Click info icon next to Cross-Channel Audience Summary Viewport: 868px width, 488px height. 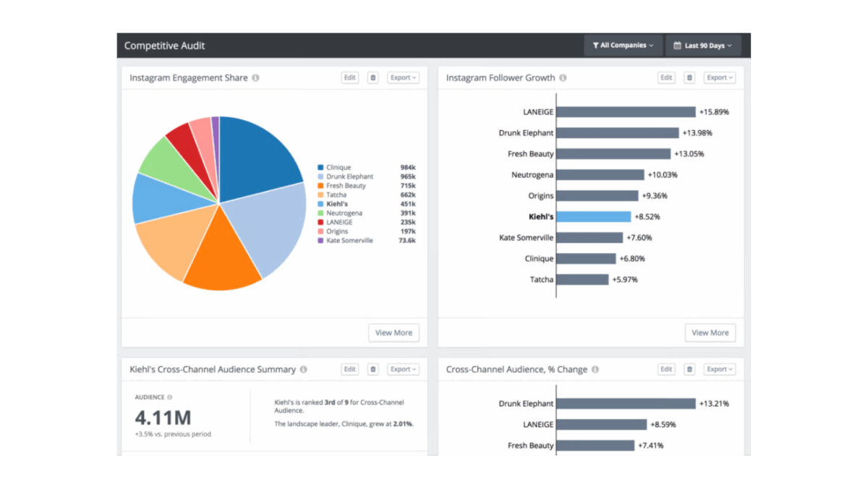coord(303,369)
